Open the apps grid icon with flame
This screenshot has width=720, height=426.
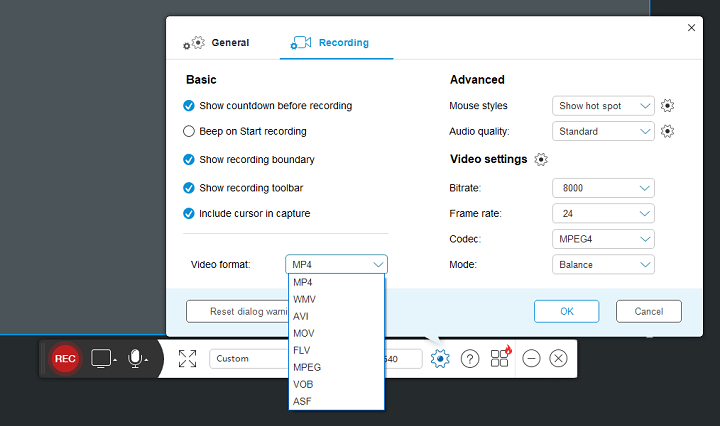pyautogui.click(x=501, y=357)
